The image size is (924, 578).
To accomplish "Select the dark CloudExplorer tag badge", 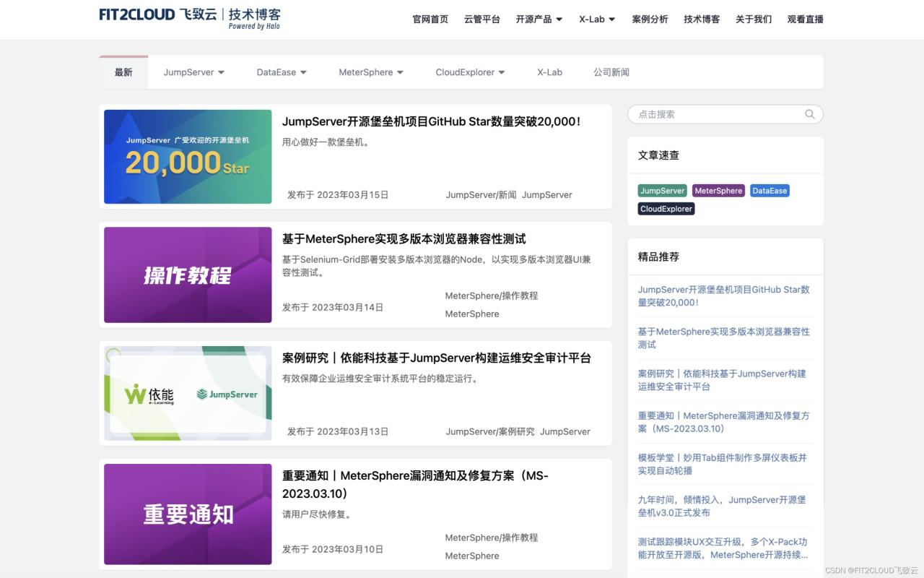I will tap(666, 209).
